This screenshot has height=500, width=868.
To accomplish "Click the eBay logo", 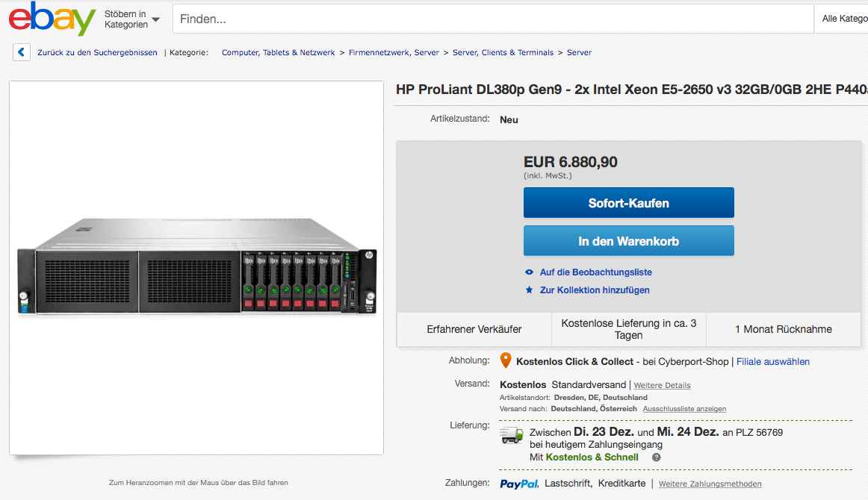I will point(52,19).
